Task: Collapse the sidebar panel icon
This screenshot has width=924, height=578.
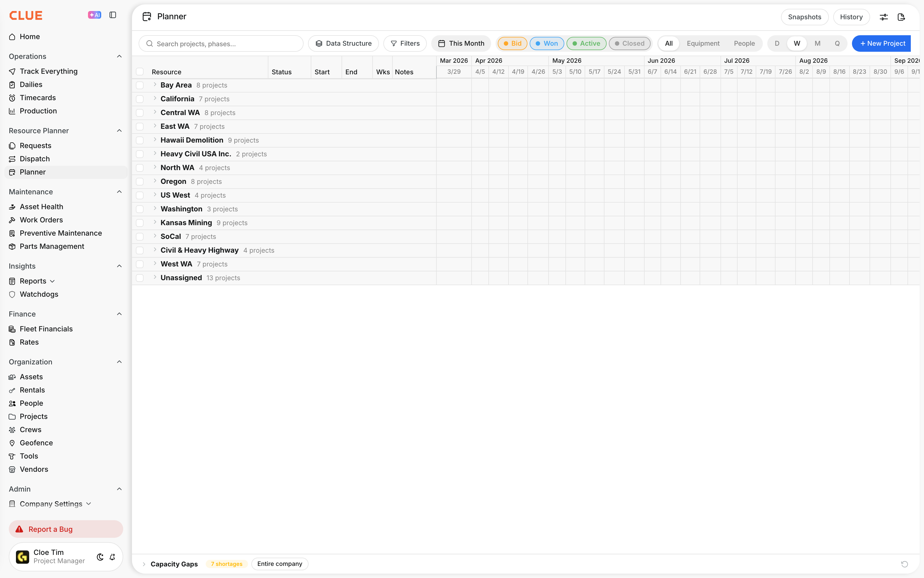Action: point(113,15)
